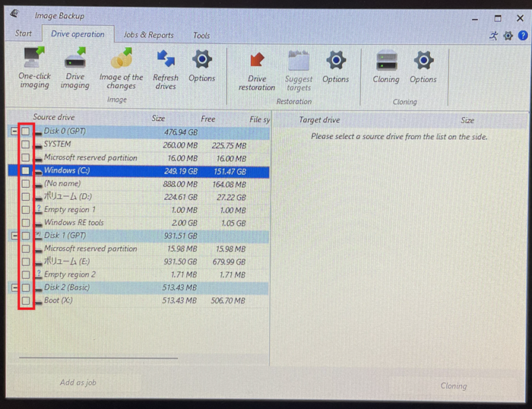
Task: Switch to the Jobs & Reports tab
Action: click(148, 35)
